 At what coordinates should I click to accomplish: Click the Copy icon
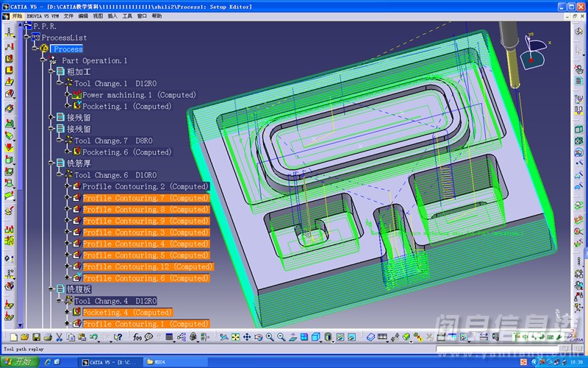click(x=71, y=337)
